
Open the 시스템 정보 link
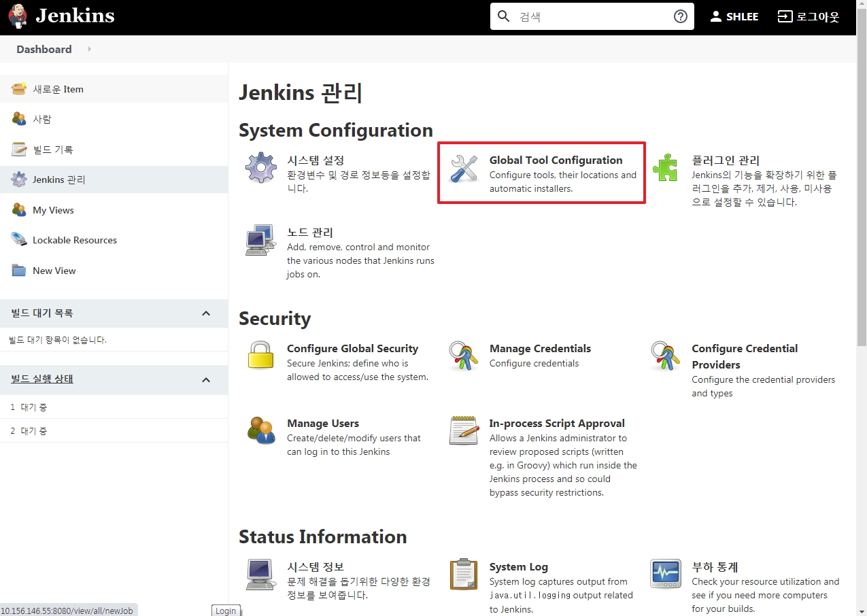tap(316, 567)
